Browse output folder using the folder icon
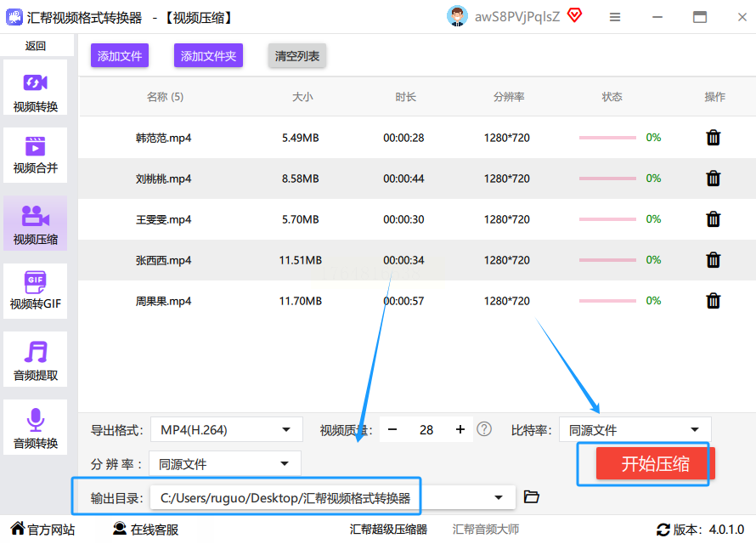756x544 pixels. [532, 497]
